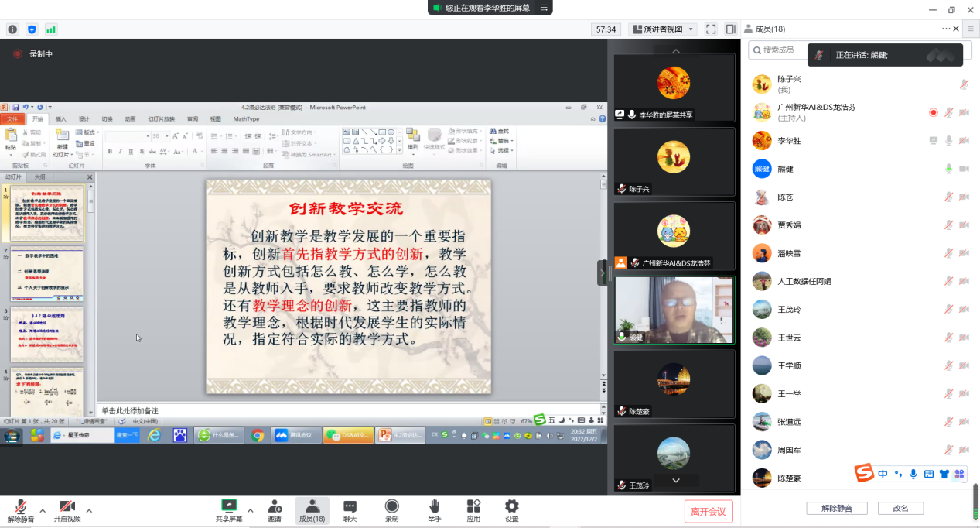This screenshot has height=528, width=980.
Task: Enter full screen mode icon
Action: [709, 29]
